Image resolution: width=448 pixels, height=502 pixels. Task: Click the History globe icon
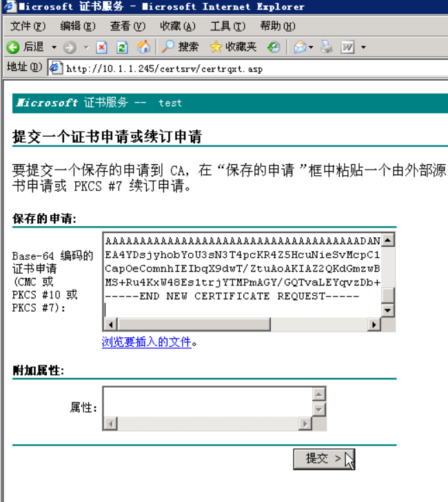(x=274, y=48)
